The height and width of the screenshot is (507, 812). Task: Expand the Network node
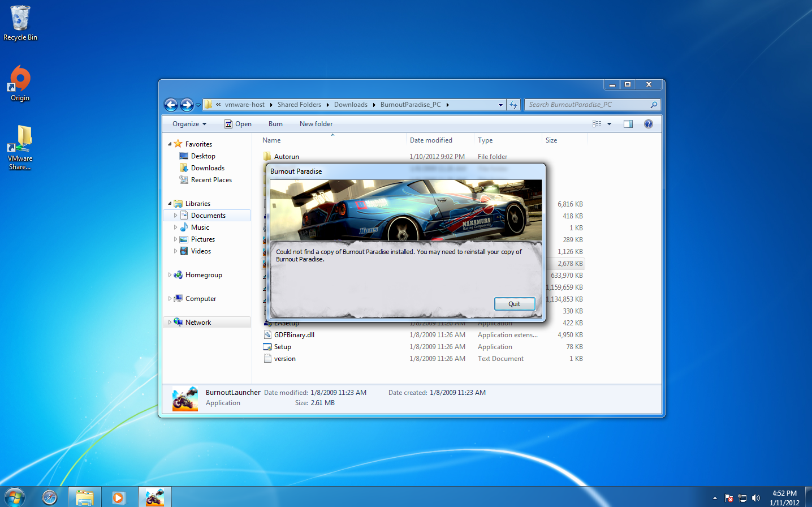(x=170, y=323)
